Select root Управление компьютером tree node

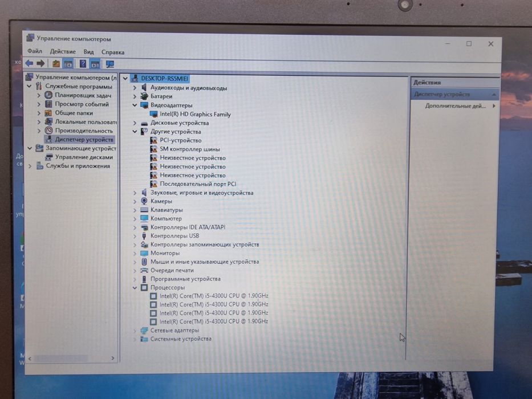click(76, 78)
